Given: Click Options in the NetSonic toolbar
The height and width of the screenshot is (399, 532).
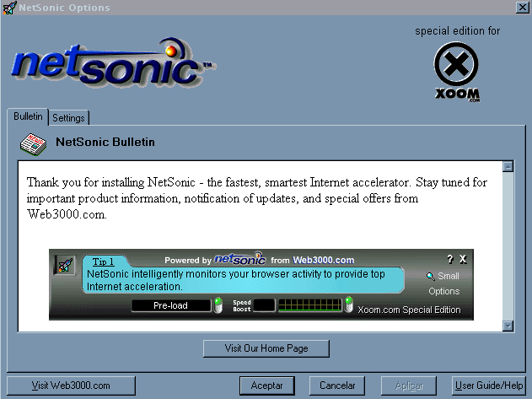Looking at the screenshot, I should coord(443,291).
